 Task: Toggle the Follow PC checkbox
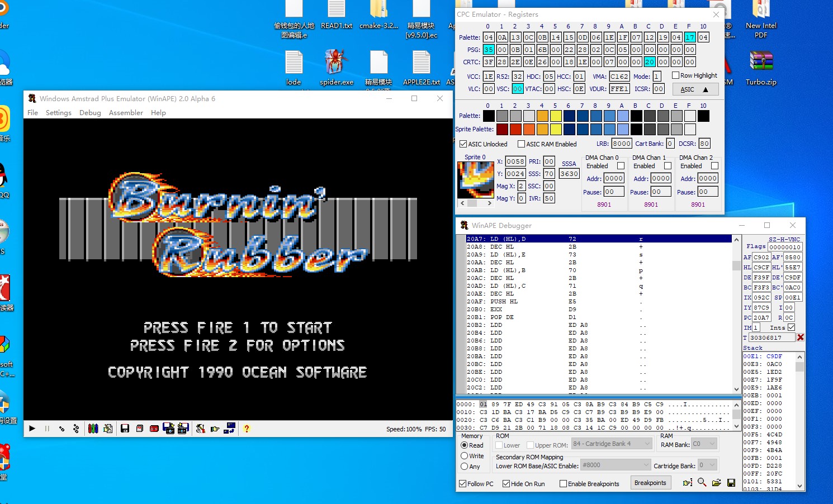pyautogui.click(x=462, y=484)
